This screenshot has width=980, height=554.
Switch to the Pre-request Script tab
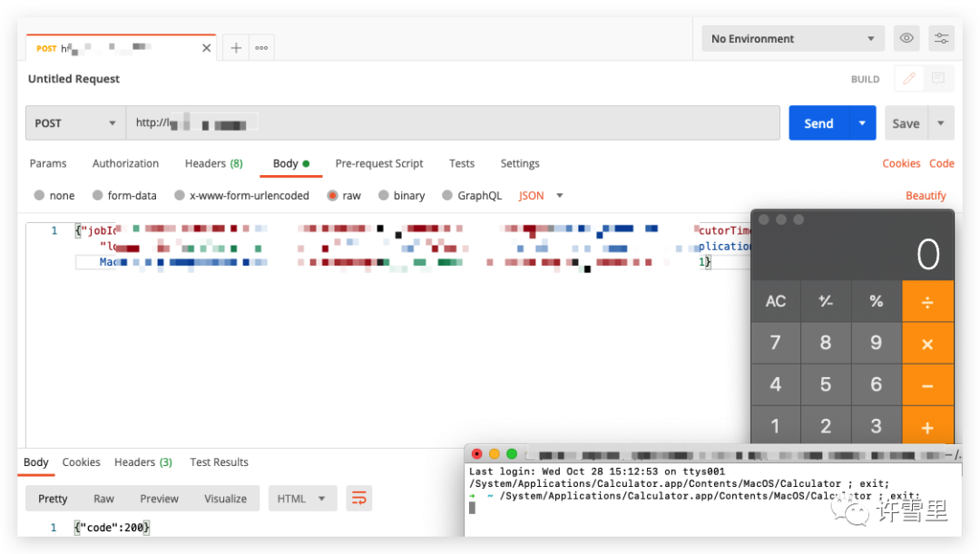pos(379,163)
